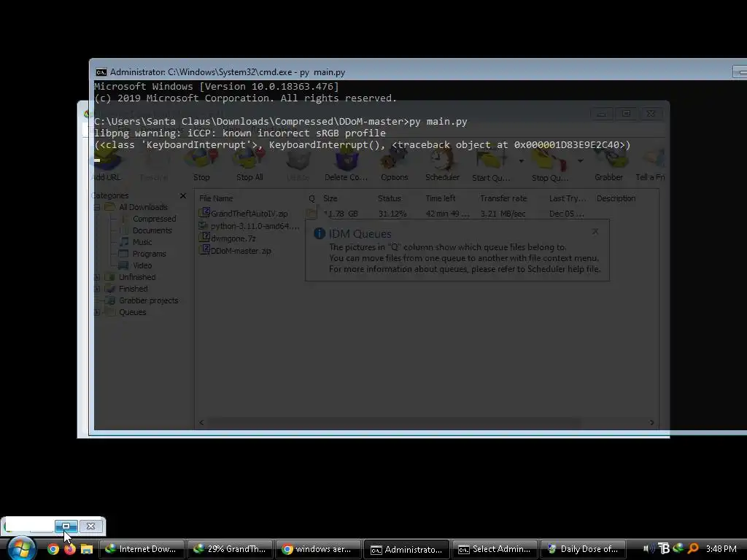Click the IDM icon in system tray
This screenshot has width=747, height=560.
(x=678, y=549)
